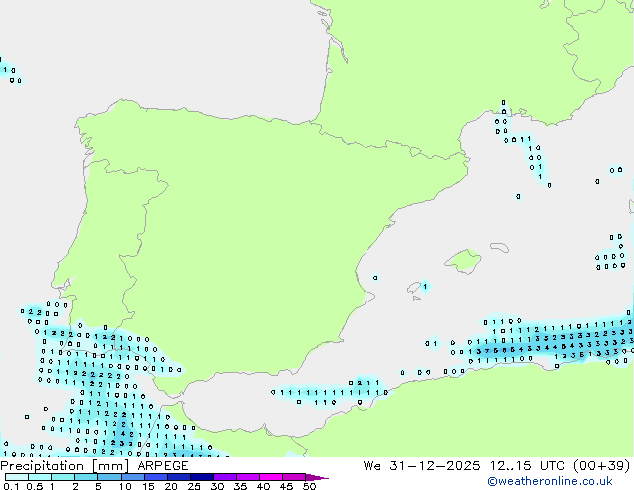Screen dimensions: 634x490
Task: Select the 30–35 mm purple swatch
Action: (225, 477)
